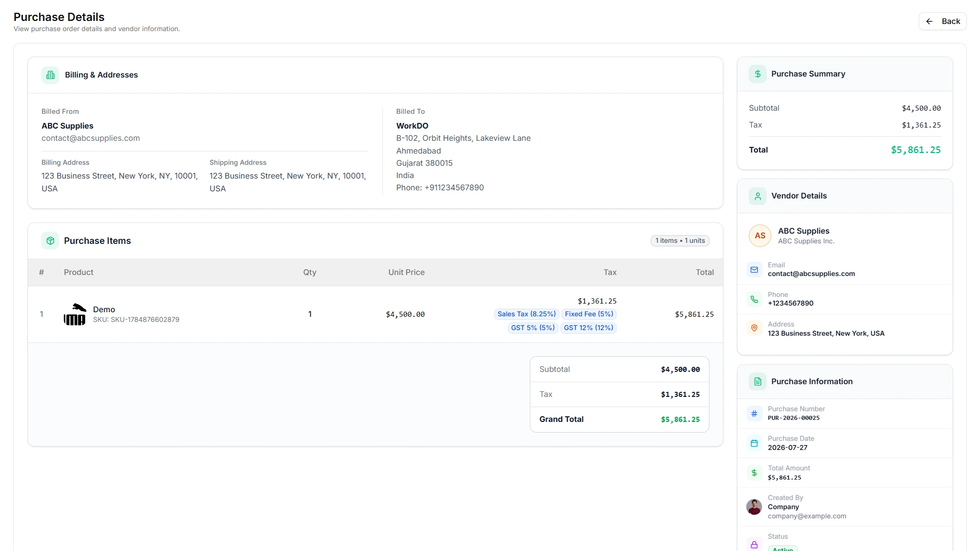Click the contact@abcsupplies.com email under Billed From
The height and width of the screenshot is (551, 980).
91,138
